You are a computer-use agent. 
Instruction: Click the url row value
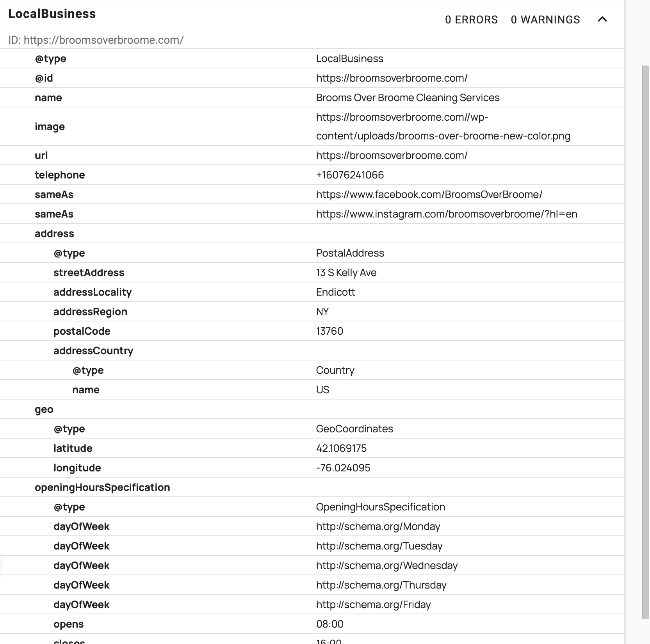(392, 155)
